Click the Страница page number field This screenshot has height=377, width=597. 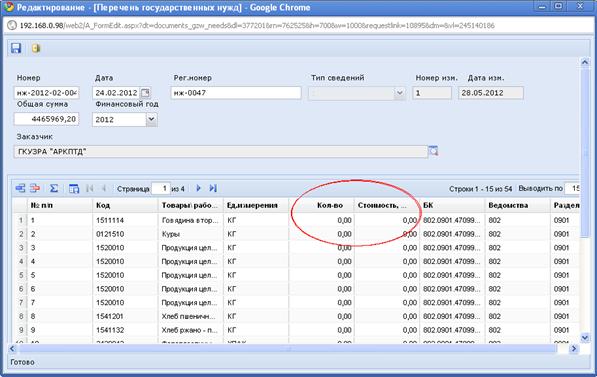pos(161,188)
